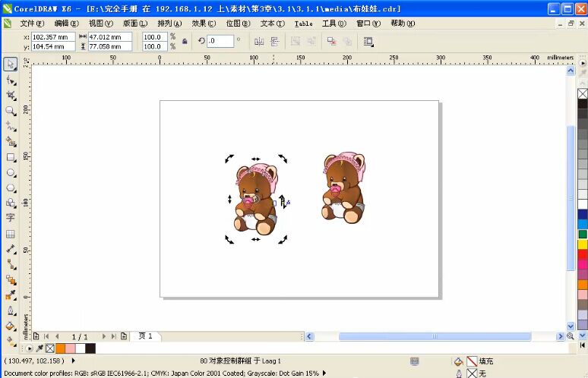Open the 窗口(W) menu
The image size is (588, 378).
pos(368,24)
